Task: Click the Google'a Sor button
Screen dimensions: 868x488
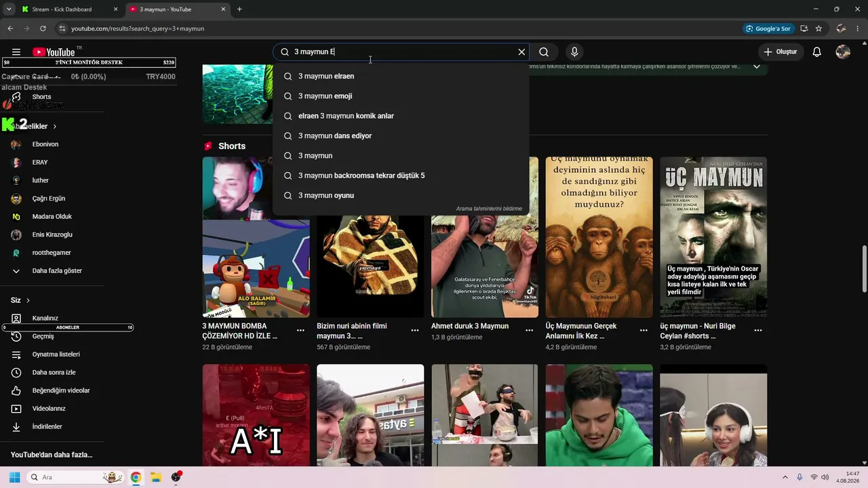Action: click(768, 28)
